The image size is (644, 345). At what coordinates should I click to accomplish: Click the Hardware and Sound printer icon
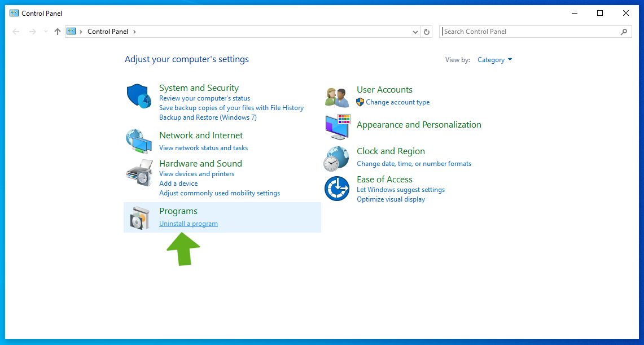138,173
